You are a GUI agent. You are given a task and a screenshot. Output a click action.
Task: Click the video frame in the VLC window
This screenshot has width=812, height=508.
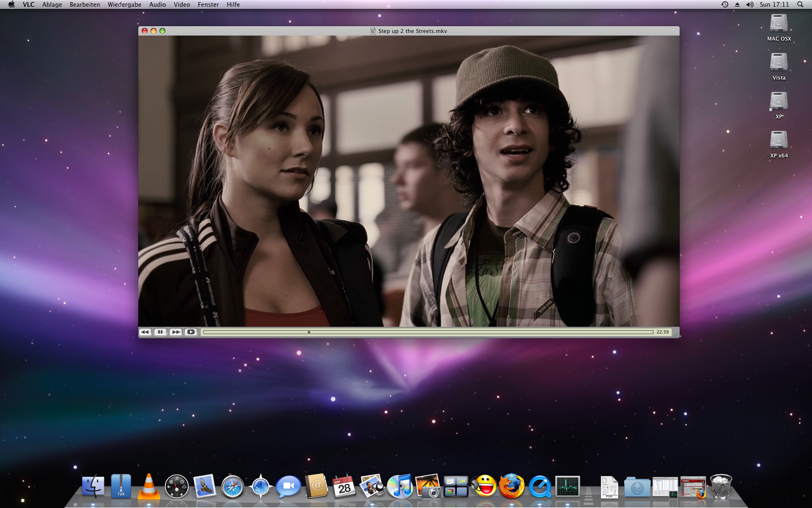pyautogui.click(x=409, y=181)
